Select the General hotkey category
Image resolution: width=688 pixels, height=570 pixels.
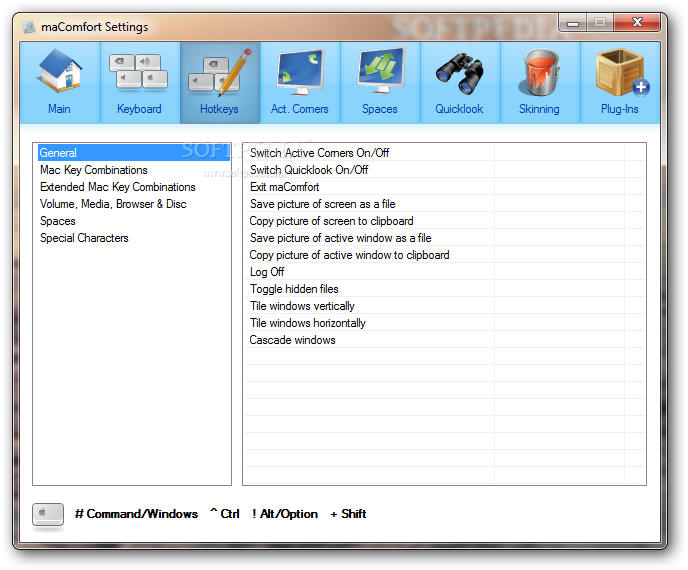[x=134, y=153]
